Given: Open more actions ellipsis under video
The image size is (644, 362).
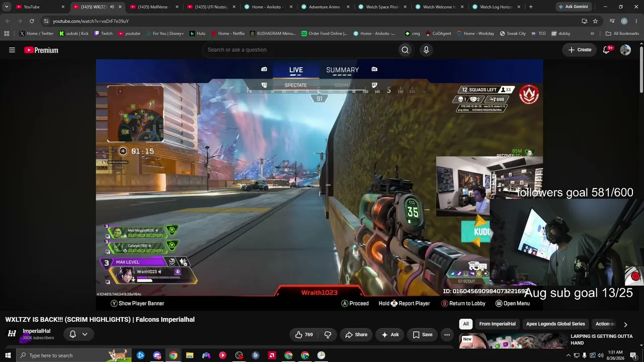Looking at the screenshot, I should click(447, 335).
